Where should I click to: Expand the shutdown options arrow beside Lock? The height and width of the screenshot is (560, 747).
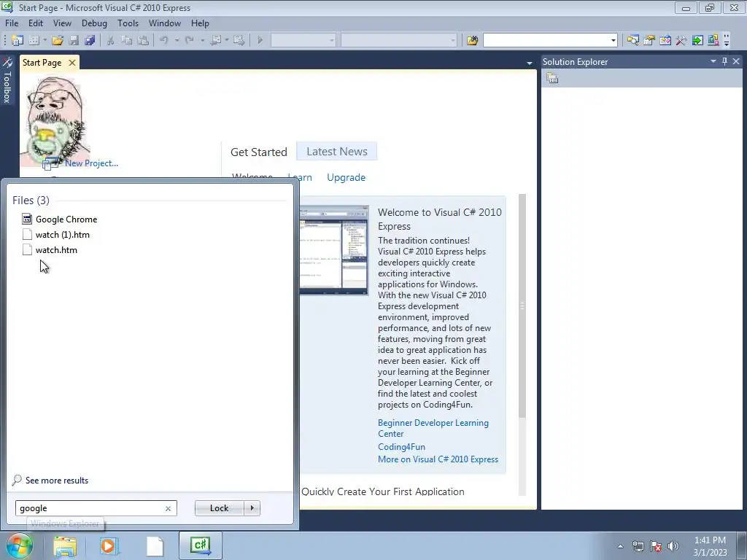[252, 508]
